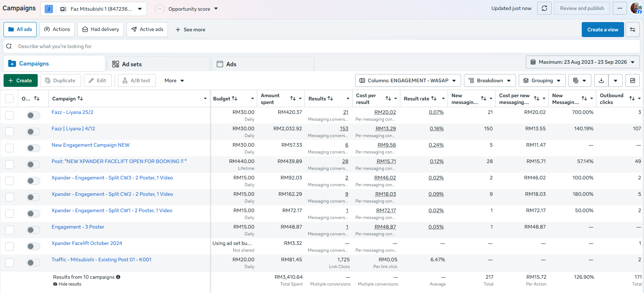Open the Breakdown dropdown
Image resolution: width=644 pixels, height=293 pixels.
pos(490,80)
